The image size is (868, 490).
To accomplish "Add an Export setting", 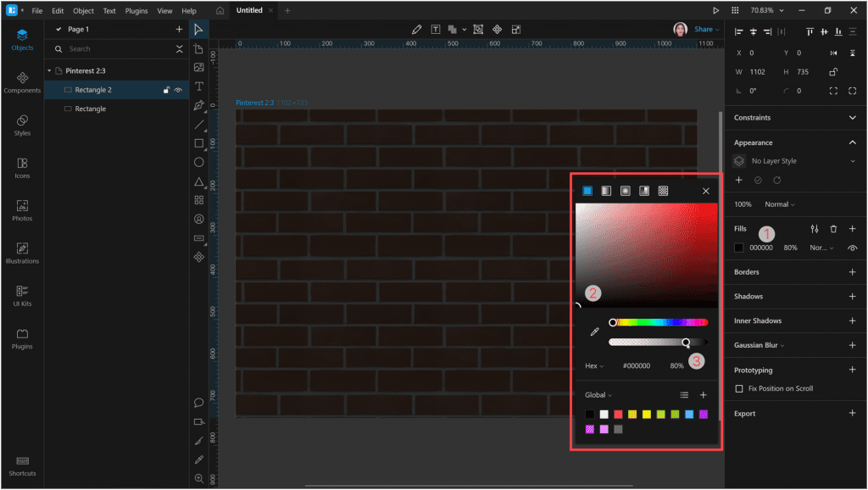I will [x=852, y=414].
